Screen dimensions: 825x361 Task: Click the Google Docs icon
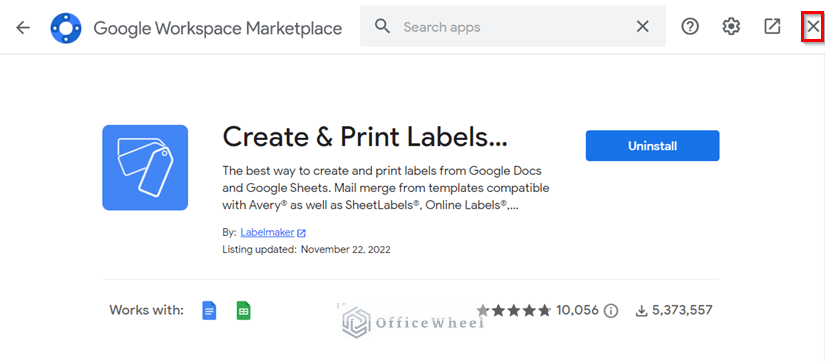(209, 310)
